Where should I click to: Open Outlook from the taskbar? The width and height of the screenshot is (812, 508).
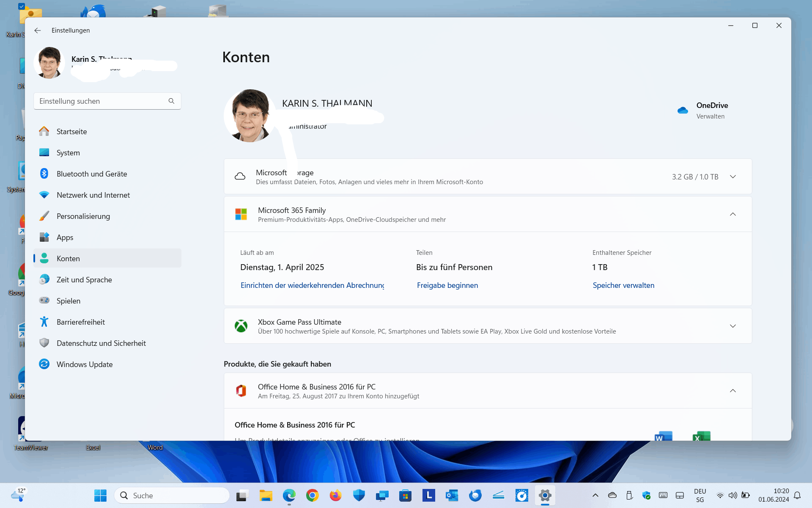coord(452,495)
